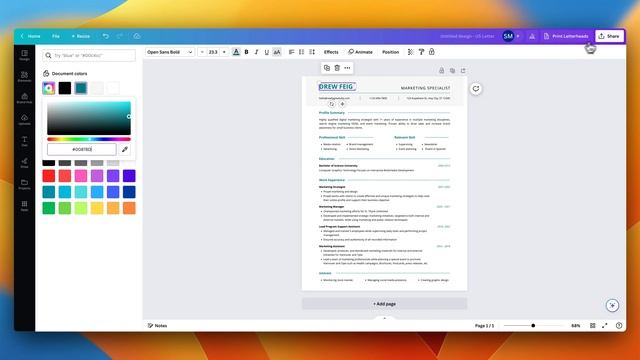Click Print Letterheads button
This screenshot has height=360, width=640.
point(566,36)
